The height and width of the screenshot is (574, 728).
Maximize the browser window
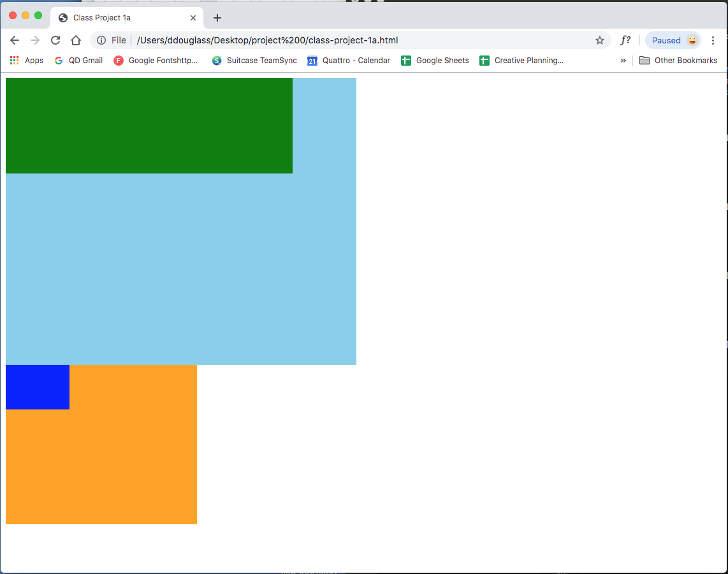38,15
